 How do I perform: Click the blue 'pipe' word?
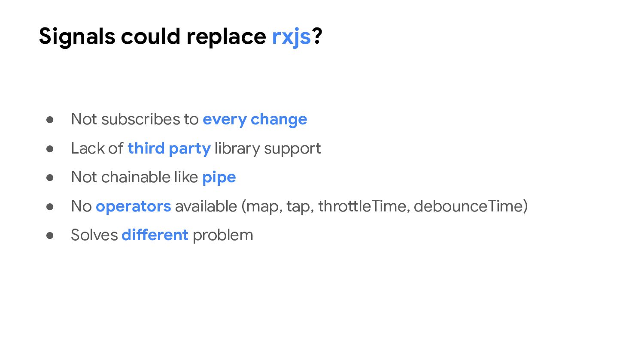(x=219, y=177)
